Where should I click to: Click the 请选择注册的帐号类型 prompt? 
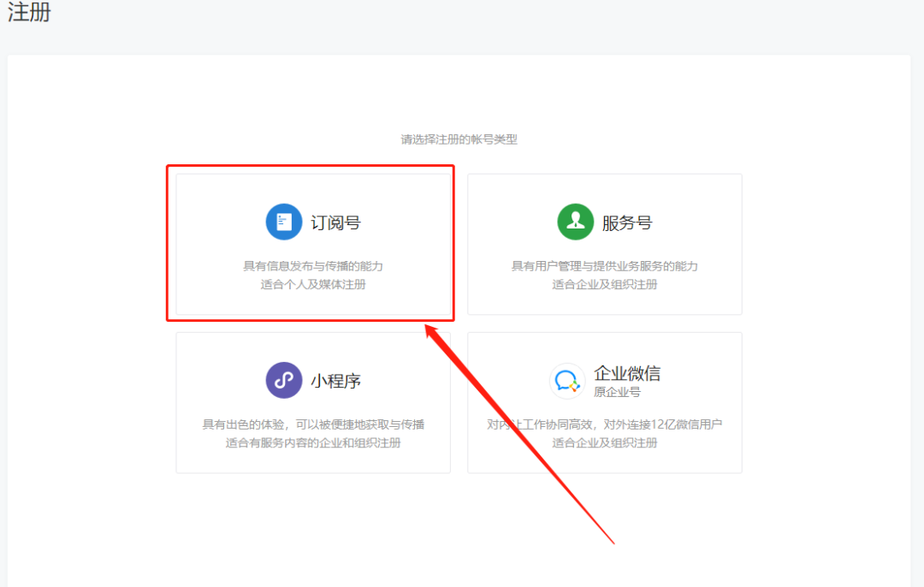(x=459, y=139)
